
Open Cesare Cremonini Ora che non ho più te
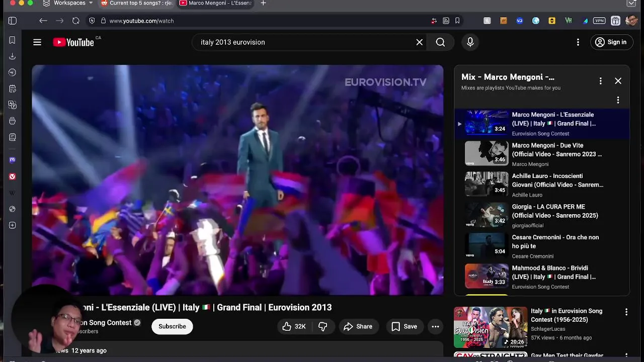click(541, 246)
